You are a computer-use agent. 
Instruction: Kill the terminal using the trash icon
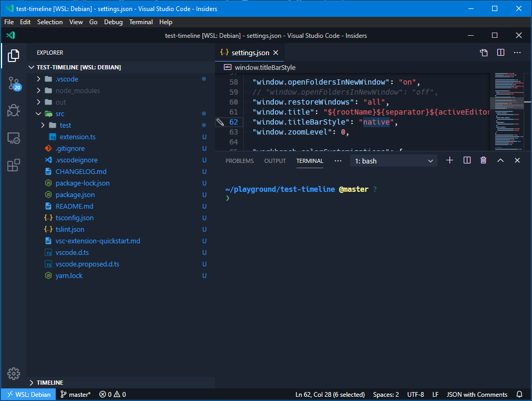tap(483, 160)
